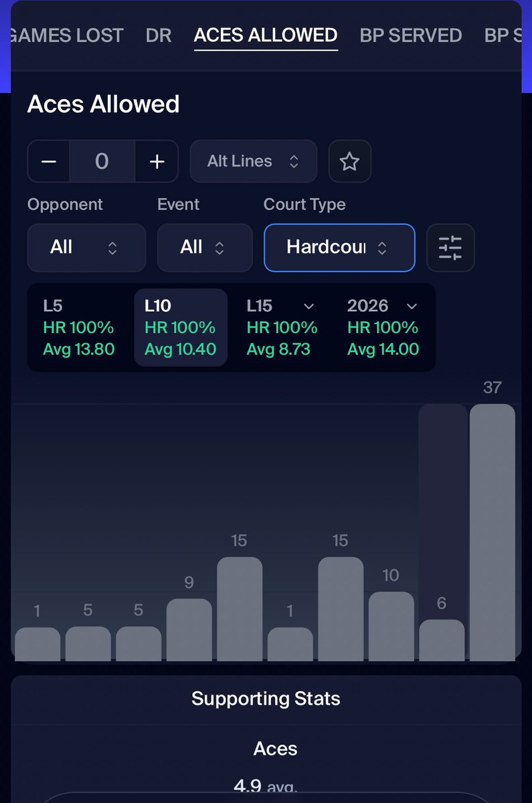Add Aces Allowed to favorites with star icon
The image size is (532, 803).
click(350, 161)
